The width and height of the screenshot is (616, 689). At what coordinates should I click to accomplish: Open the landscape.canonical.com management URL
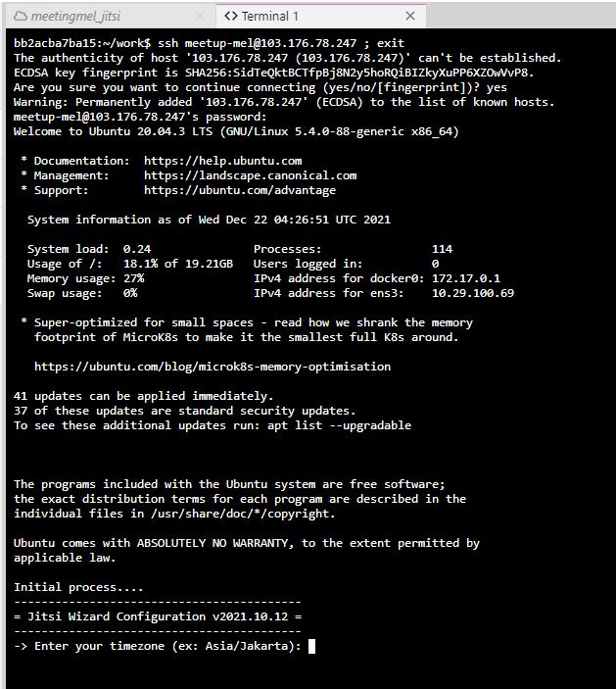pyautogui.click(x=250, y=175)
